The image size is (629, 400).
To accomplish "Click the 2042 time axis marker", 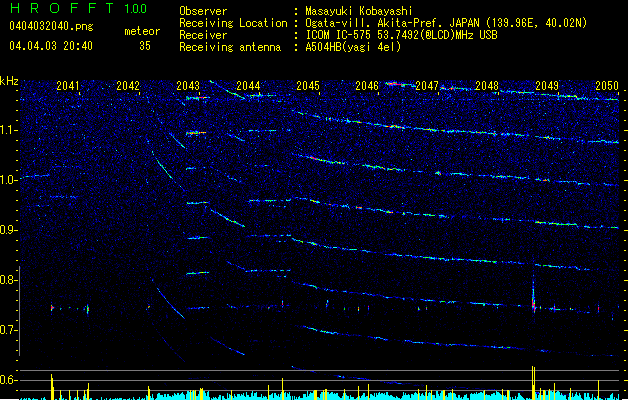I will point(128,86).
